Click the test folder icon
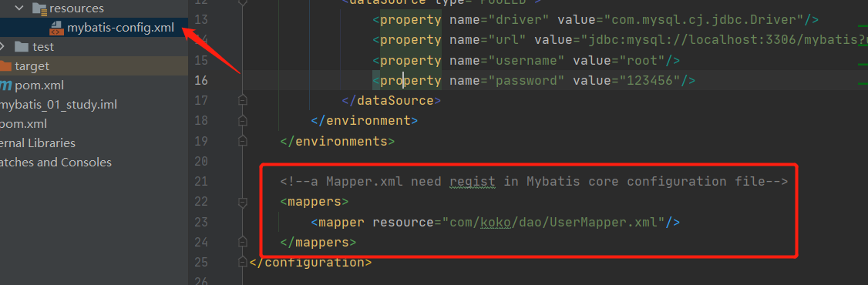This screenshot has width=868, height=285. [22, 46]
